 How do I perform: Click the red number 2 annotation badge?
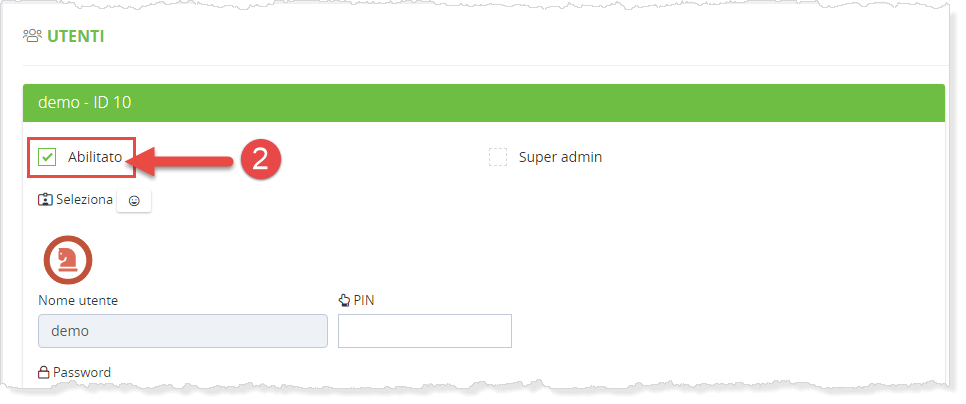point(260,159)
